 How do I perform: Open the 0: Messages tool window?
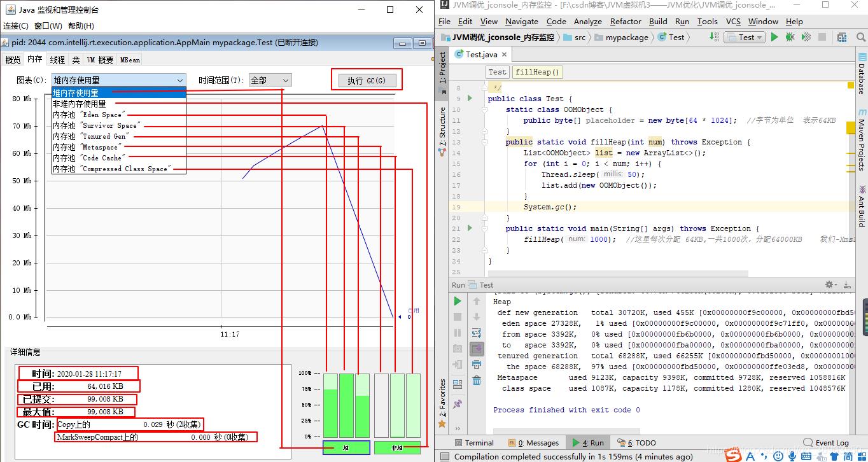[x=533, y=442]
